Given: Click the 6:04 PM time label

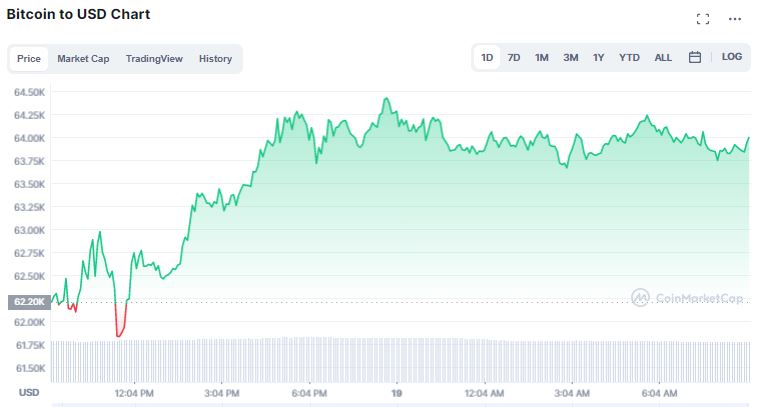Looking at the screenshot, I should coord(309,393).
